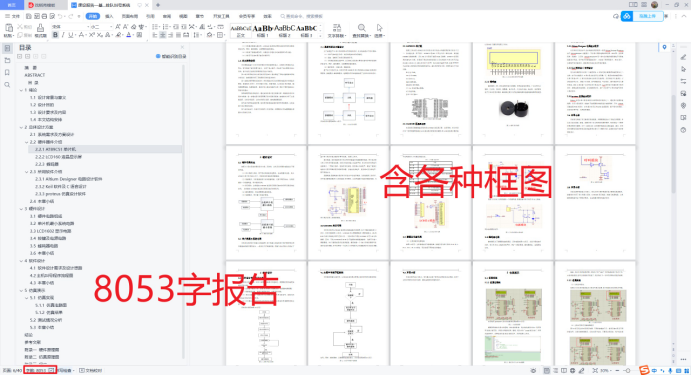Open the template tab with red icon
692x376 pixels.
[x=45, y=5]
